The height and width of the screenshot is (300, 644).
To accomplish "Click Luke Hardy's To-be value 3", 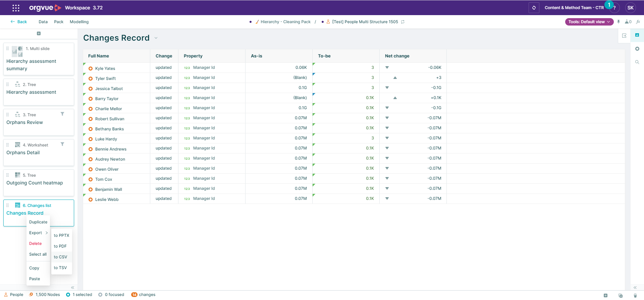I will click(373, 138).
